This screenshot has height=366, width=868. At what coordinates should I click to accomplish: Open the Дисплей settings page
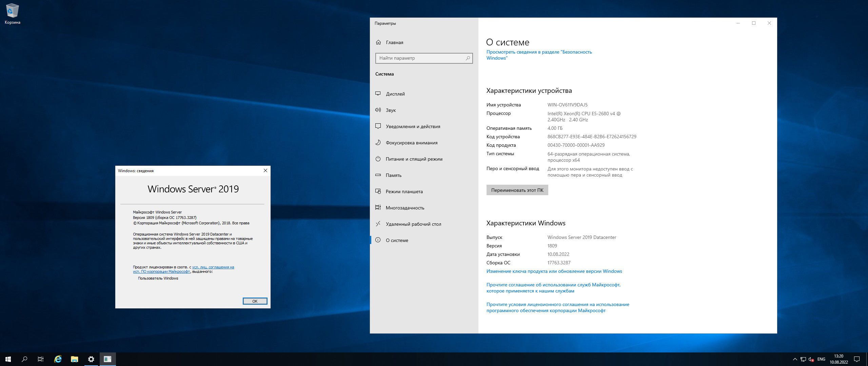click(424, 94)
